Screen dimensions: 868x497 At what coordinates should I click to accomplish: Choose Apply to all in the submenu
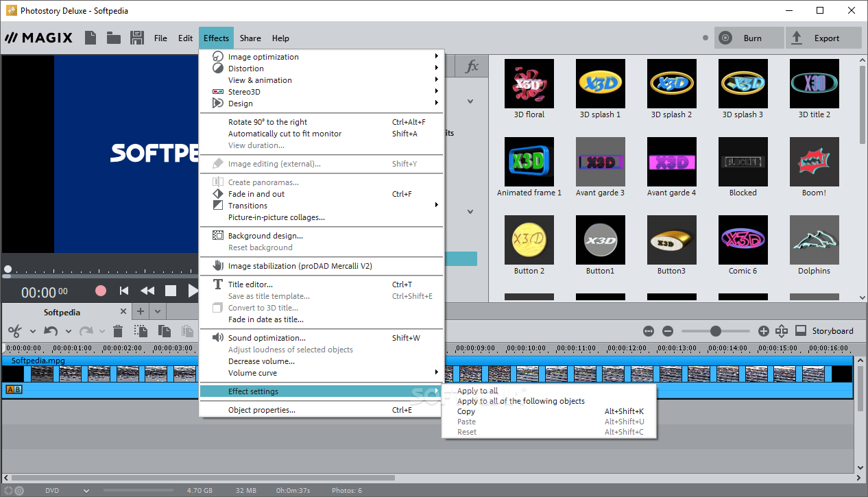(478, 391)
